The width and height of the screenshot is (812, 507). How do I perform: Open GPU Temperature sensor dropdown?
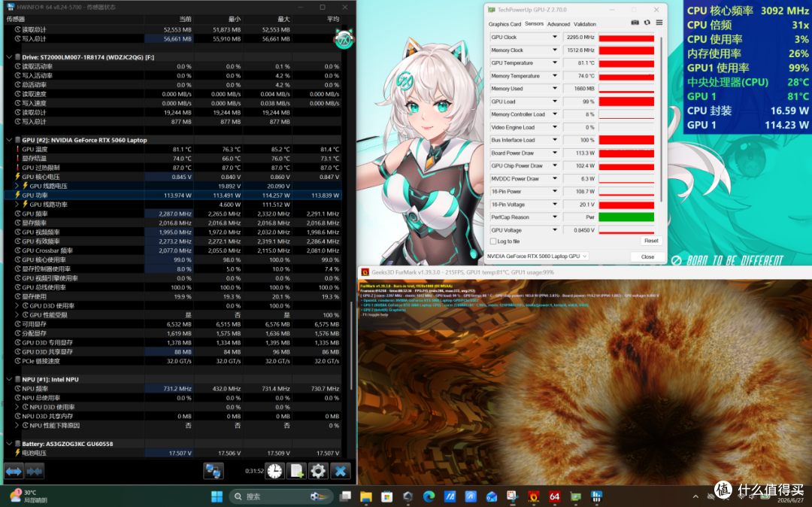(555, 63)
